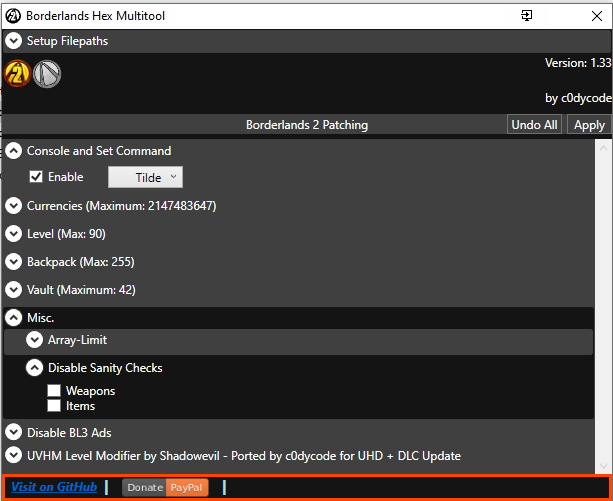
Task: Click the window display options icon in title bar
Action: (527, 16)
